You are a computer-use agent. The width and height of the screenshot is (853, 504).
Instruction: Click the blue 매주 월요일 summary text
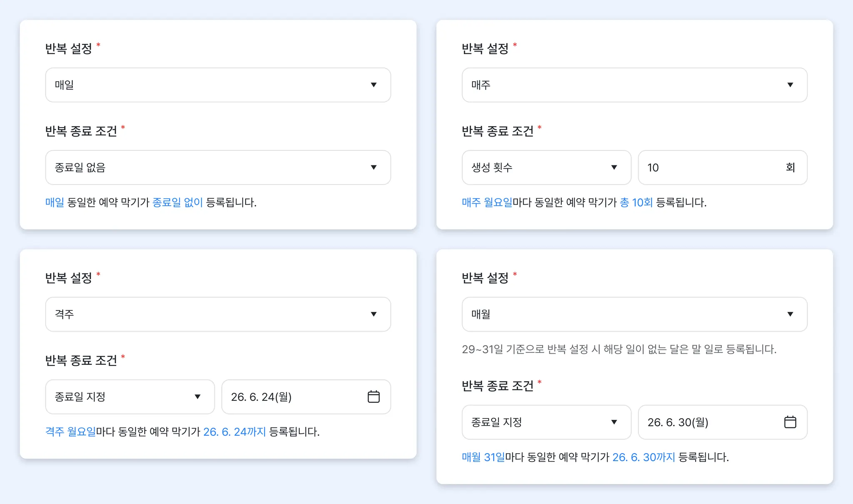(487, 202)
